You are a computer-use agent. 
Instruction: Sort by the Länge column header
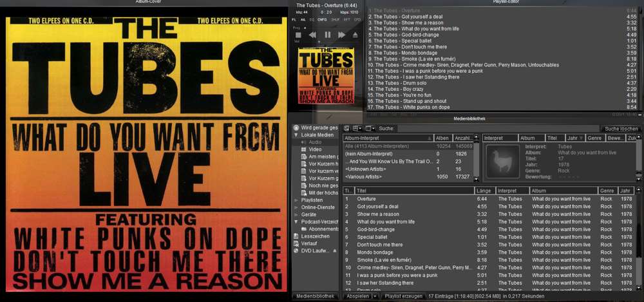click(484, 191)
